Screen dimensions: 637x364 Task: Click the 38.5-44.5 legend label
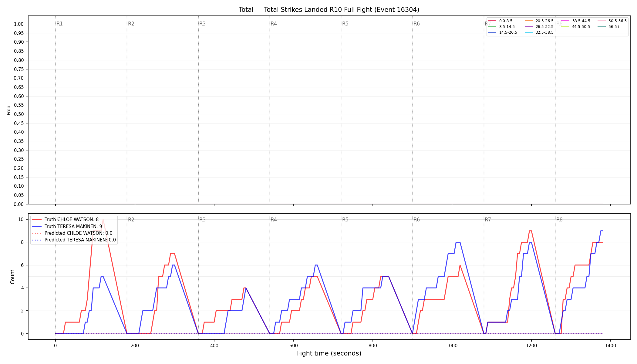[x=581, y=21]
